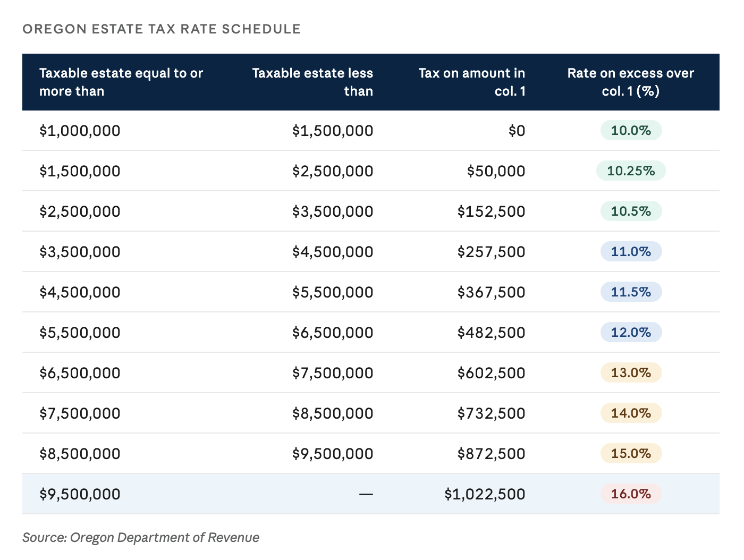This screenshot has width=744, height=560.
Task: Click the 11.0% blue rate badge
Action: (x=631, y=252)
